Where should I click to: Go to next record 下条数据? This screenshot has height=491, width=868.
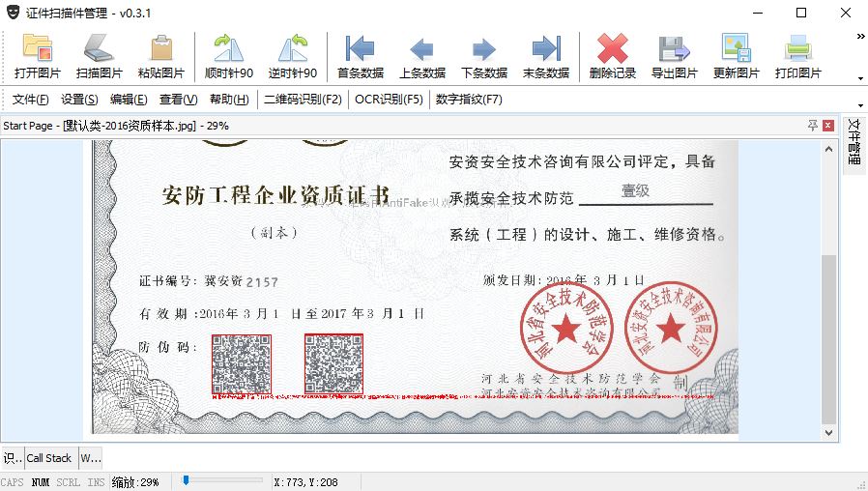click(x=484, y=56)
